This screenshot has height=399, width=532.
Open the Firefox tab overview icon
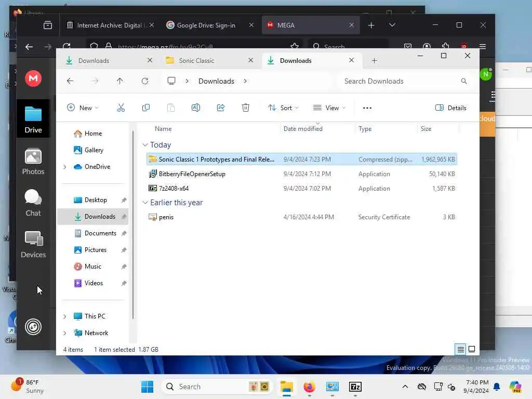48,25
